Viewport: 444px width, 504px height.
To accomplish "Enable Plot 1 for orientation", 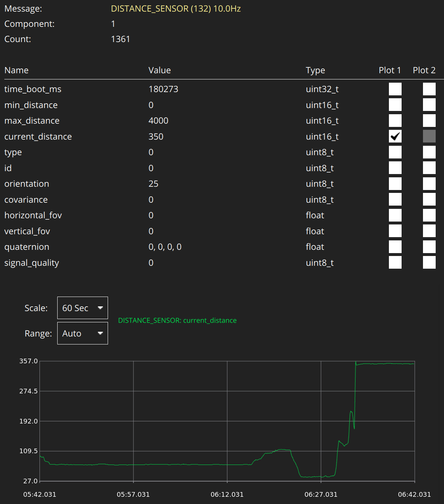I will [395, 184].
